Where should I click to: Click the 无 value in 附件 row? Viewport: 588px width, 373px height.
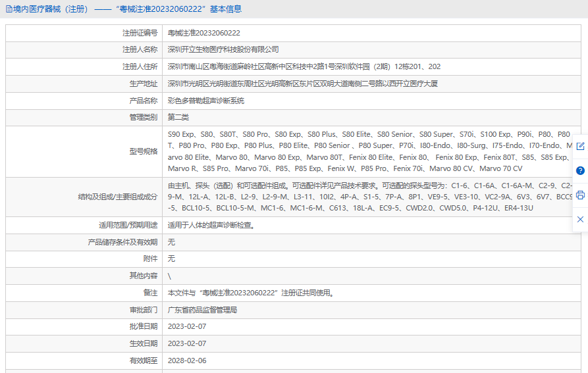pyautogui.click(x=171, y=259)
